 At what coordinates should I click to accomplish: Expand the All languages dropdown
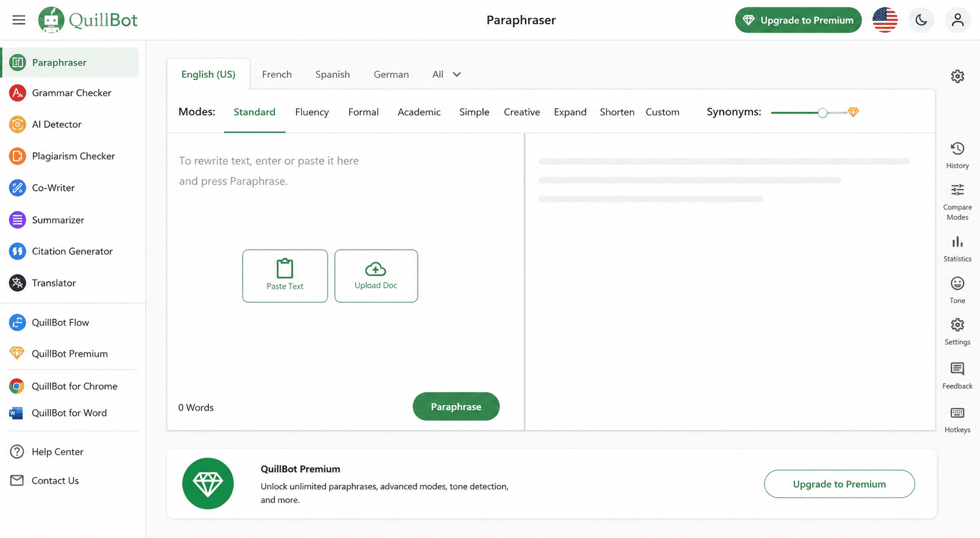pyautogui.click(x=446, y=75)
